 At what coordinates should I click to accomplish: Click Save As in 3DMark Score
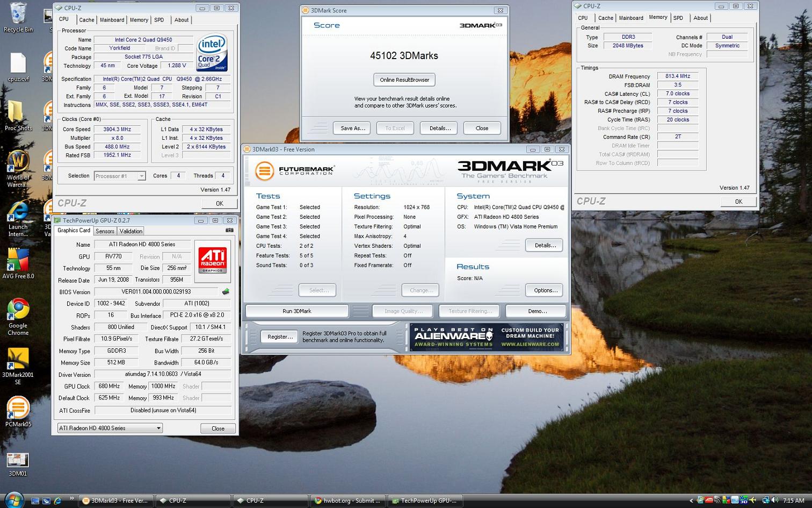pyautogui.click(x=353, y=128)
